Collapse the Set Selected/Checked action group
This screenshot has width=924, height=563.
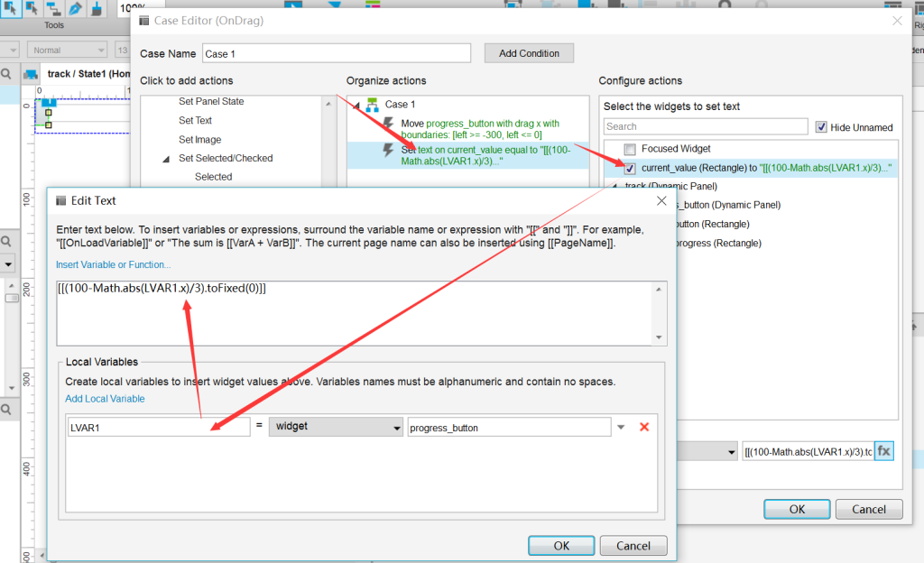coord(166,159)
